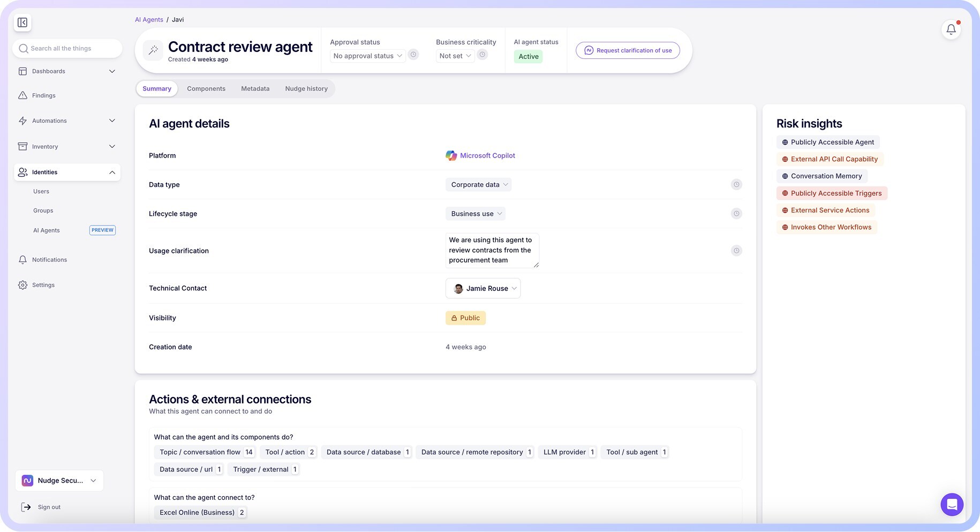Image resolution: width=980 pixels, height=532 pixels.
Task: Collapse the Identities section chevron
Action: [112, 172]
